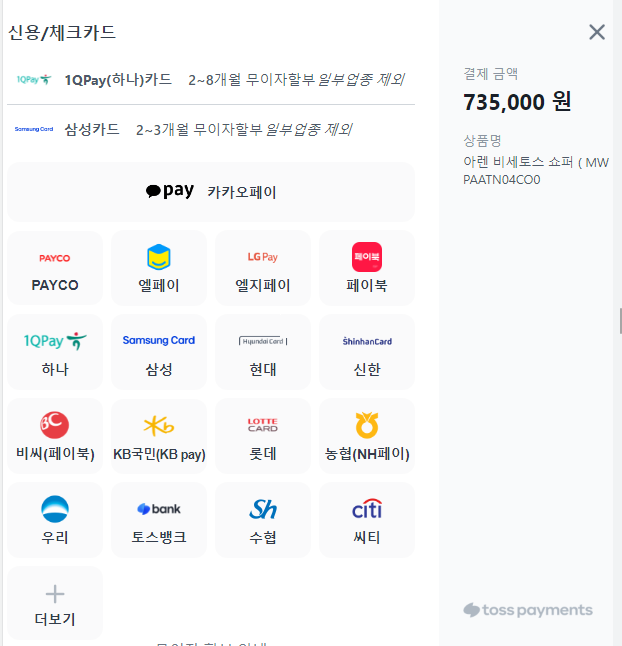This screenshot has width=622, height=646.
Task: Select BC 비씨(페이북) card tile
Action: pos(55,436)
